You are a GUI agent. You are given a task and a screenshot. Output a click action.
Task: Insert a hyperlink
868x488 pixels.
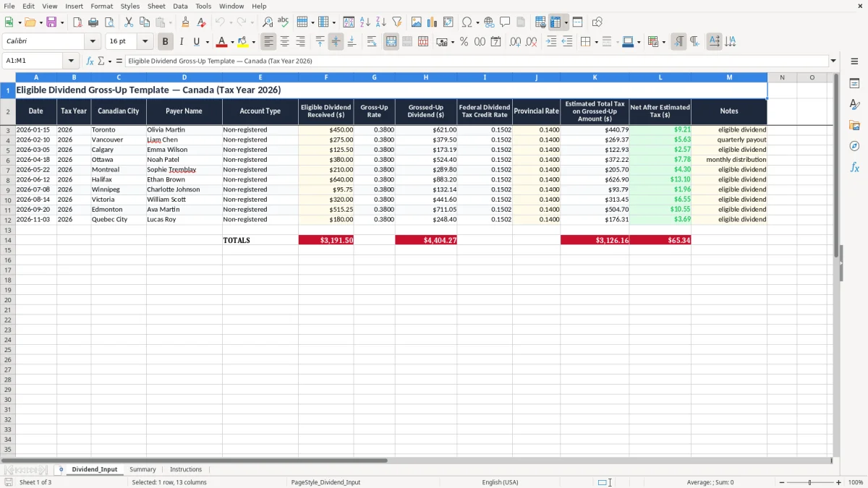tap(489, 22)
